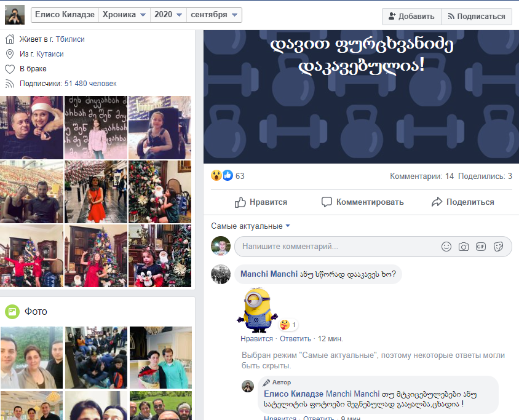Open the Тбилиси city link

coord(70,39)
